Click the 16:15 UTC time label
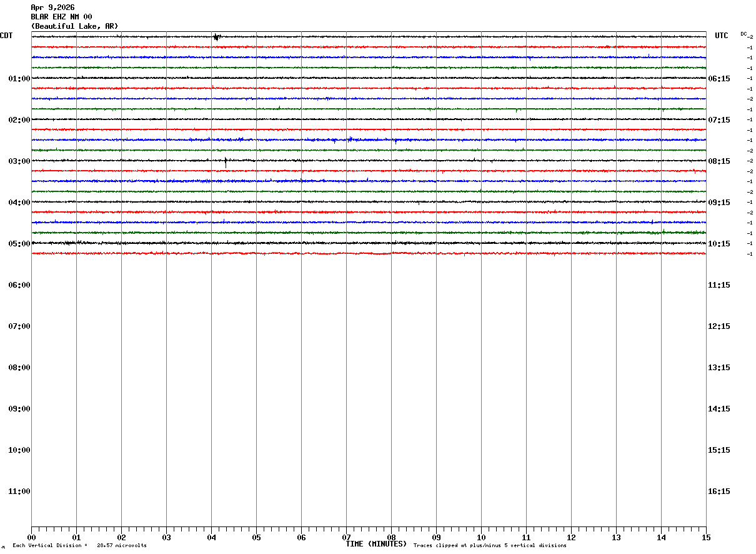756x554 pixels. (719, 491)
